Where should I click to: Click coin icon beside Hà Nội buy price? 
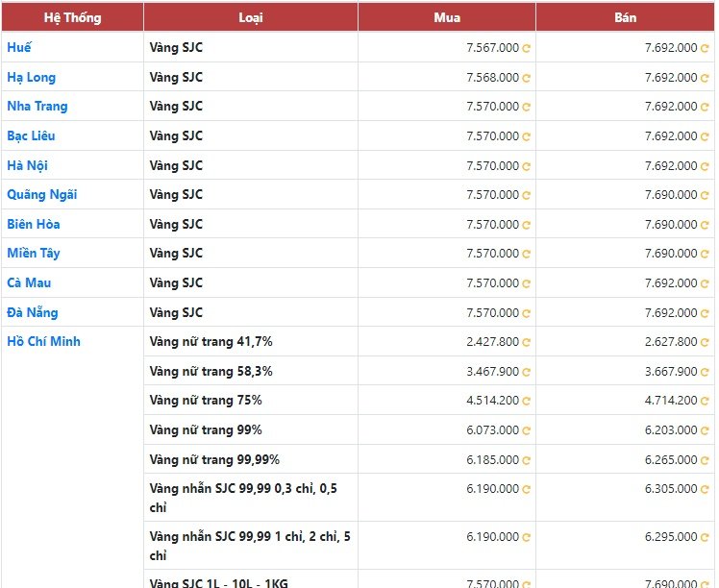[x=526, y=166]
